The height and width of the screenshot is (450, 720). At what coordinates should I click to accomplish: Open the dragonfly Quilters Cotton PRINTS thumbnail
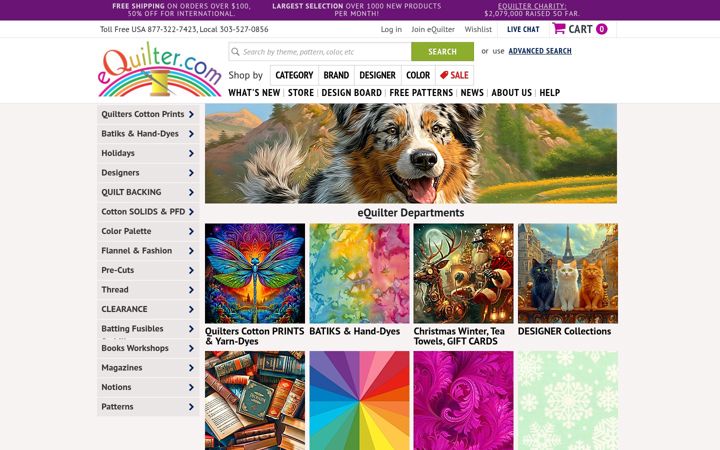pyautogui.click(x=255, y=273)
